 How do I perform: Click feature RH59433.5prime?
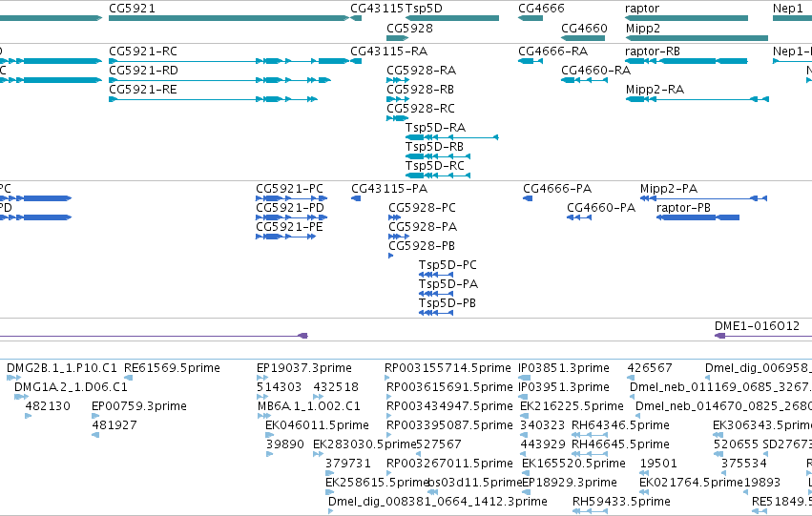(621, 502)
